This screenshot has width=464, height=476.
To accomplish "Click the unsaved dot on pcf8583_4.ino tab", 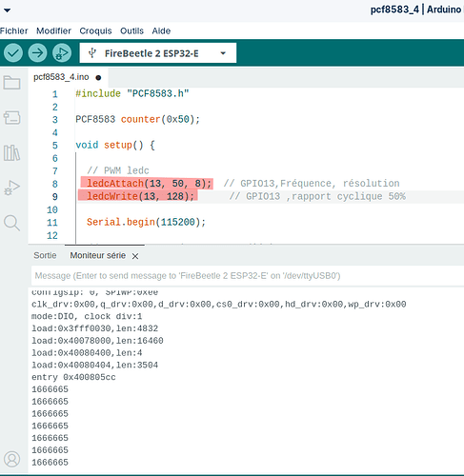I will coord(98,78).
